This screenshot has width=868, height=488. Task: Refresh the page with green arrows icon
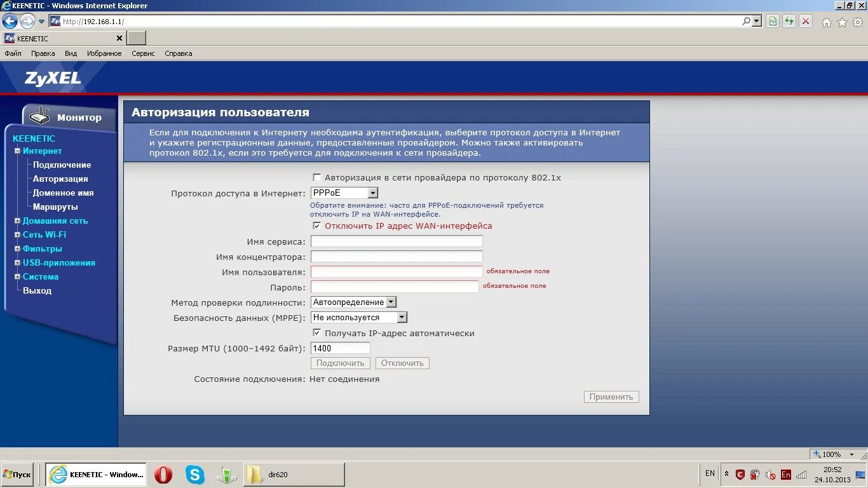pyautogui.click(x=789, y=22)
